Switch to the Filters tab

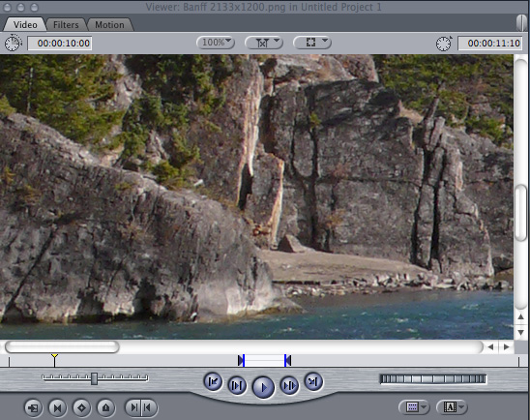click(x=66, y=25)
